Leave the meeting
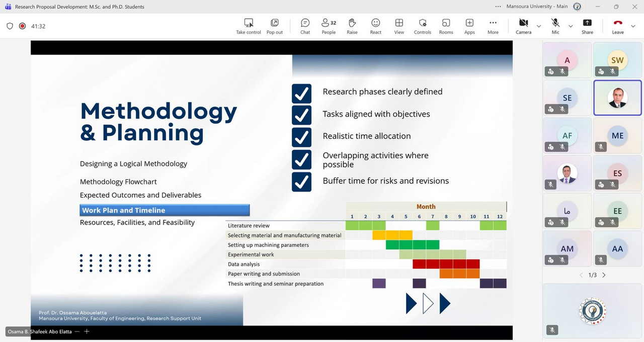The height and width of the screenshot is (342, 644). tap(618, 26)
